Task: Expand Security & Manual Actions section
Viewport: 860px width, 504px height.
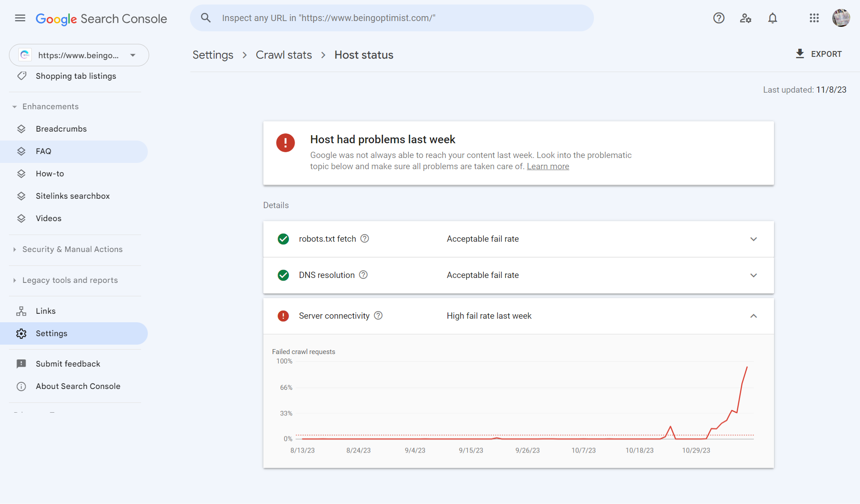Action: pyautogui.click(x=67, y=249)
